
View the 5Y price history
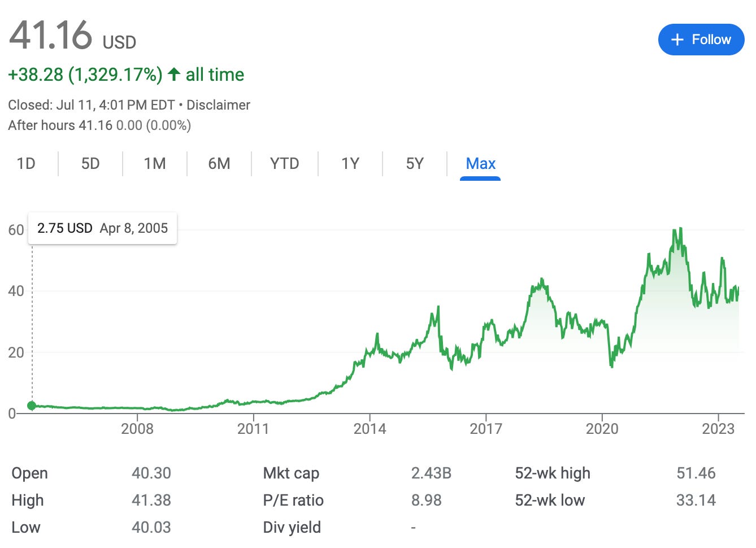415,163
